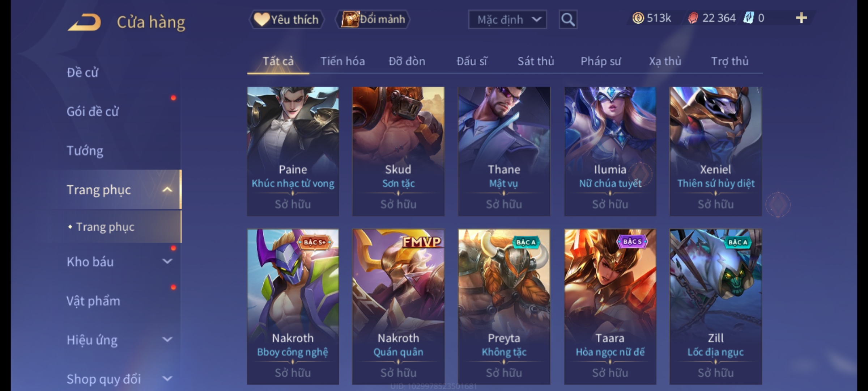Open Đổi mảnh shard exchange
The width and height of the screenshot is (868, 391).
tap(373, 20)
